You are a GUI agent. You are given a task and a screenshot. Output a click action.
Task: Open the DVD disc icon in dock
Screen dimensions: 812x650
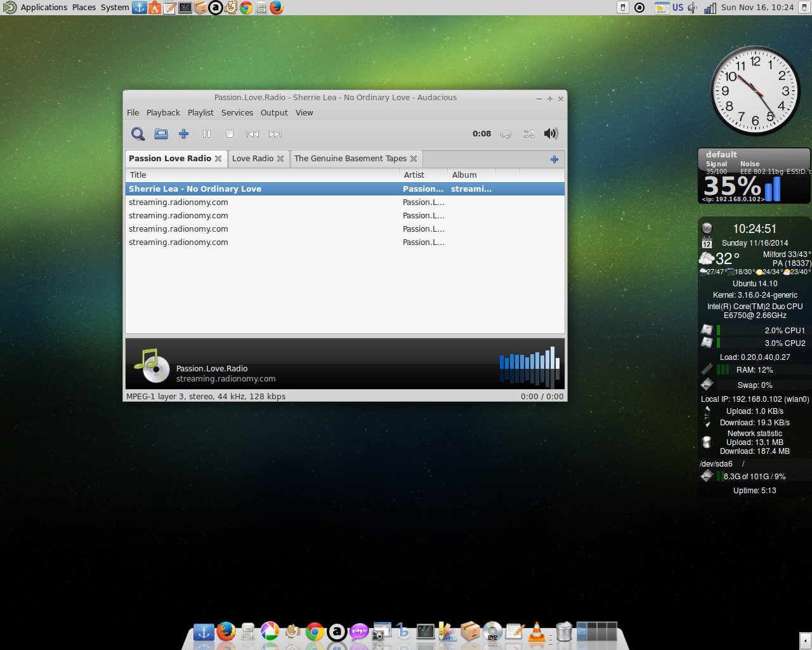pyautogui.click(x=492, y=632)
